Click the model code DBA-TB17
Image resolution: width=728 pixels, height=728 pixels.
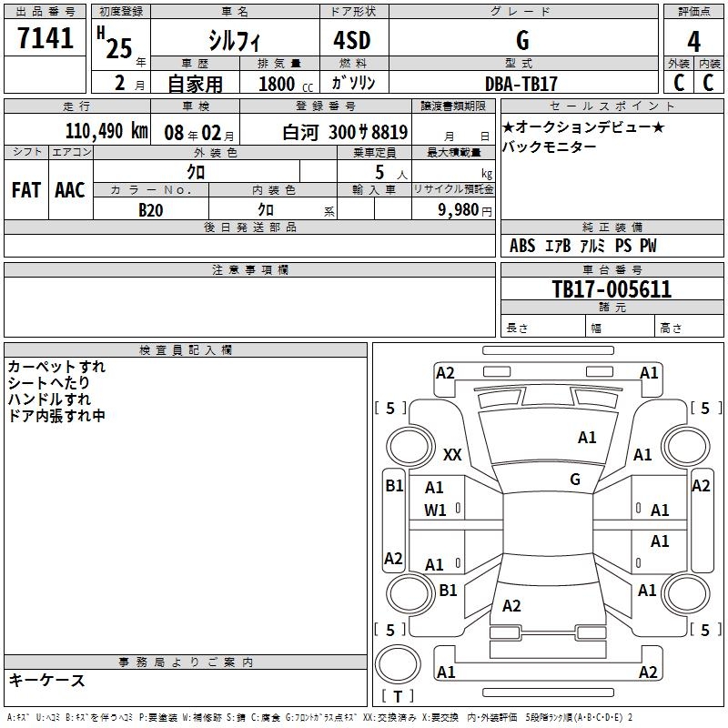[x=521, y=83]
